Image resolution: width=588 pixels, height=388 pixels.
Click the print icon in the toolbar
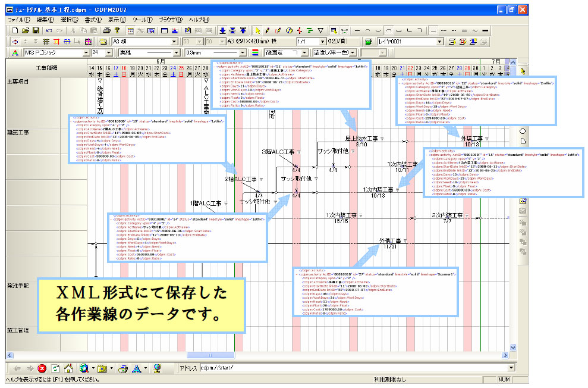tap(108, 30)
